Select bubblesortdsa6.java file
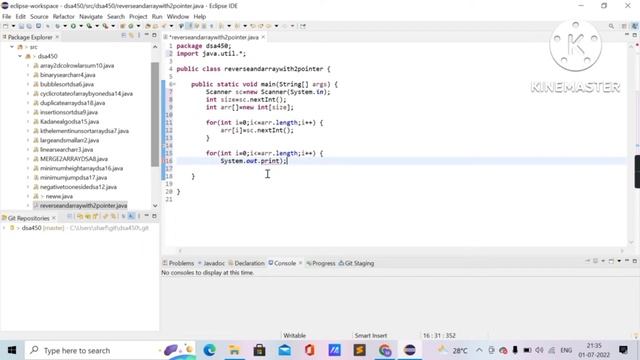640x360 pixels. (67, 84)
